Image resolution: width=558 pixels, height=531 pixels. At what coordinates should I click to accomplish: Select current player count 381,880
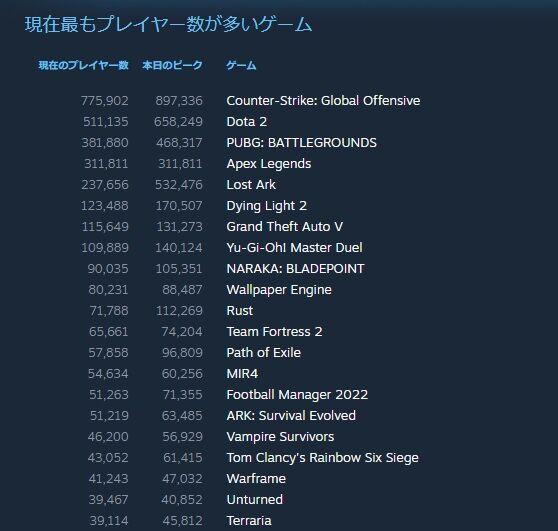105,143
